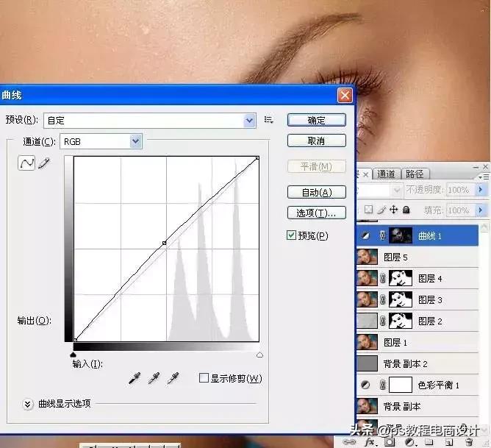Open the 通道 RGB channel dropdown
Image resolution: width=491 pixels, height=448 pixels.
pyautogui.click(x=135, y=141)
